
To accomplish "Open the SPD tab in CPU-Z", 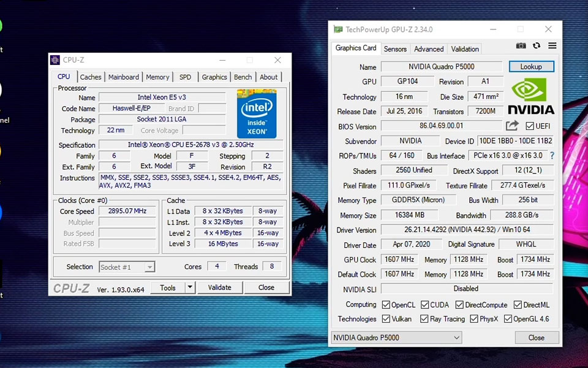I will [185, 77].
